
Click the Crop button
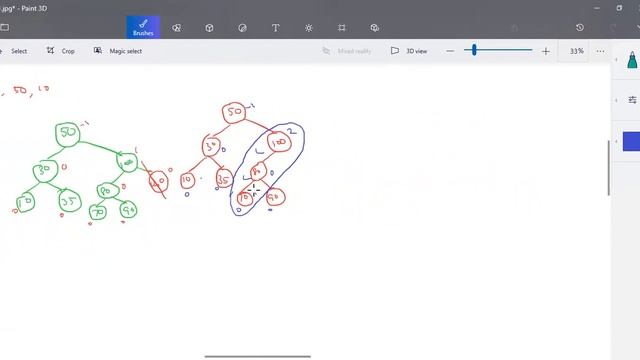click(x=60, y=51)
